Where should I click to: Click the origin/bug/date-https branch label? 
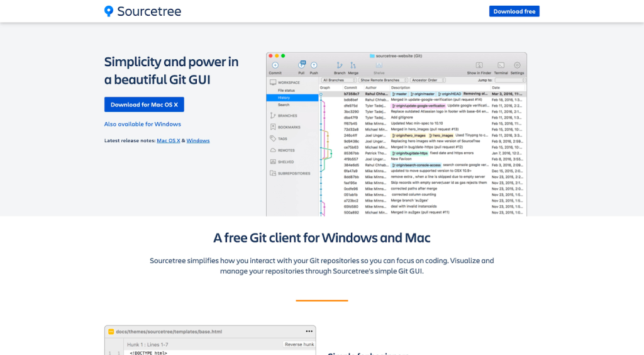point(409,153)
